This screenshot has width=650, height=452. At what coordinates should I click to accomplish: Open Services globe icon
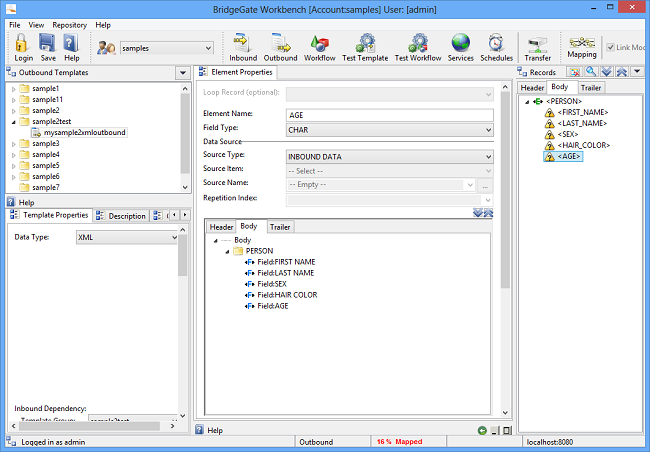click(x=461, y=43)
